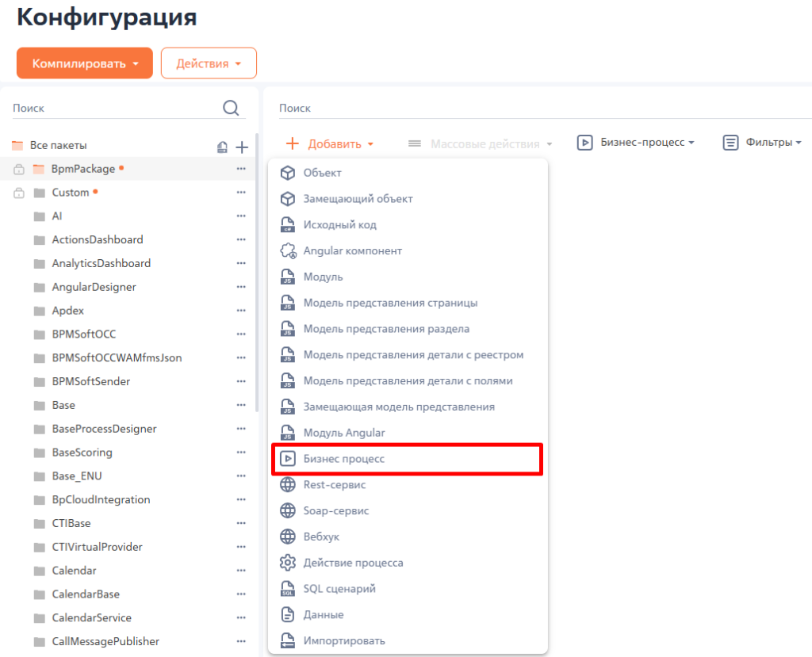The width and height of the screenshot is (812, 657).
Task: Click three-dots menu next to Calendar package
Action: [241, 571]
